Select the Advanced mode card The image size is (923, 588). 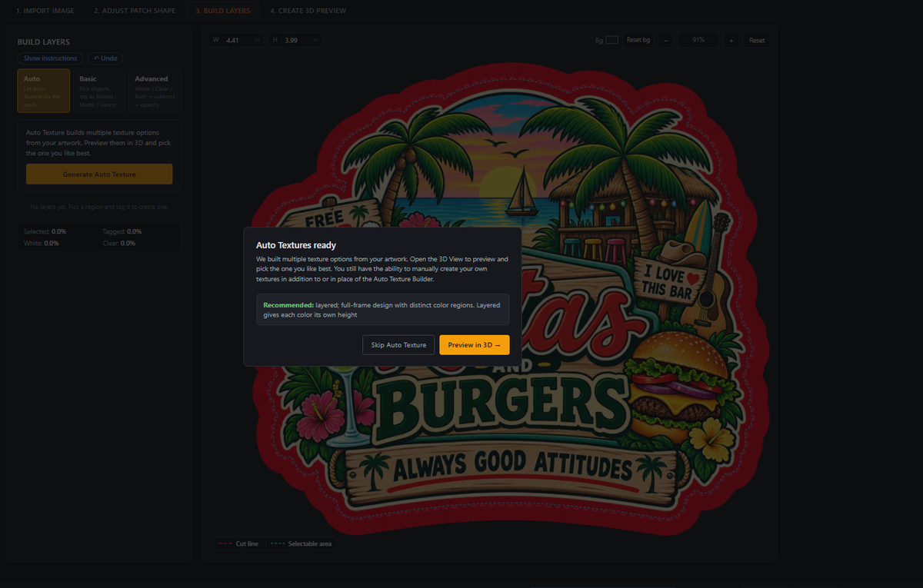tap(155, 91)
